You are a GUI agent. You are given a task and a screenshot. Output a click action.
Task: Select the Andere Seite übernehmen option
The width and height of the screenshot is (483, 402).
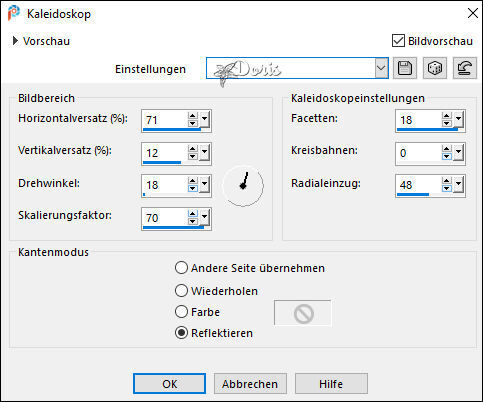point(181,268)
